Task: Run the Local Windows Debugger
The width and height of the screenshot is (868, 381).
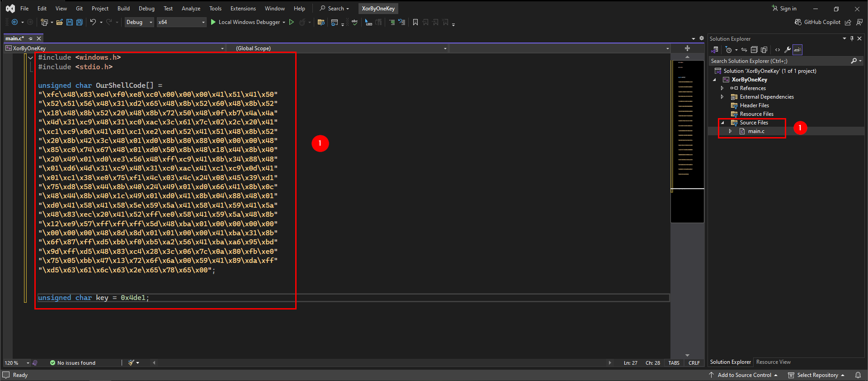Action: pos(245,22)
